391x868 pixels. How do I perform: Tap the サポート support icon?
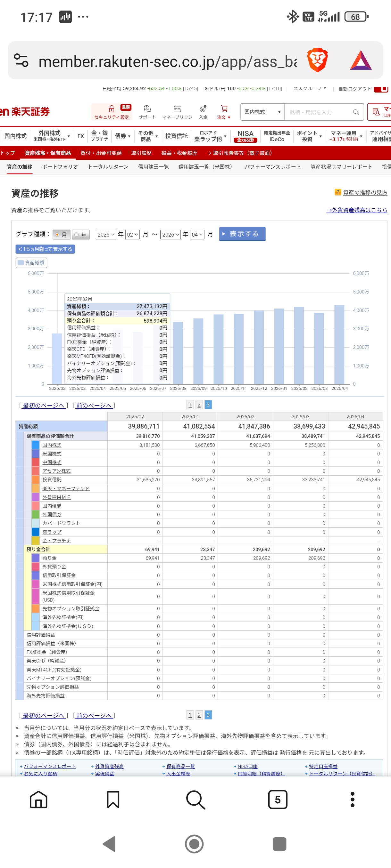tap(147, 109)
